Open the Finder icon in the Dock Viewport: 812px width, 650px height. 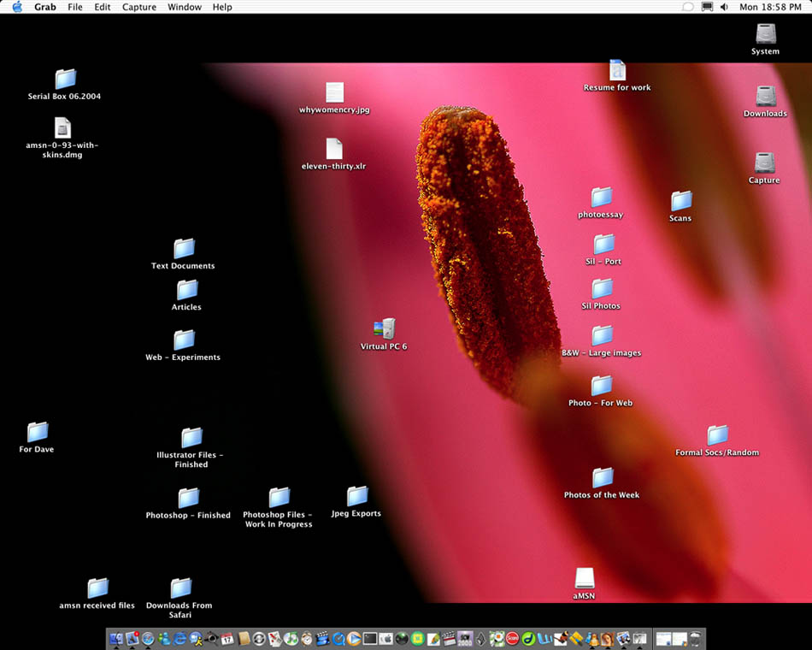click(116, 638)
